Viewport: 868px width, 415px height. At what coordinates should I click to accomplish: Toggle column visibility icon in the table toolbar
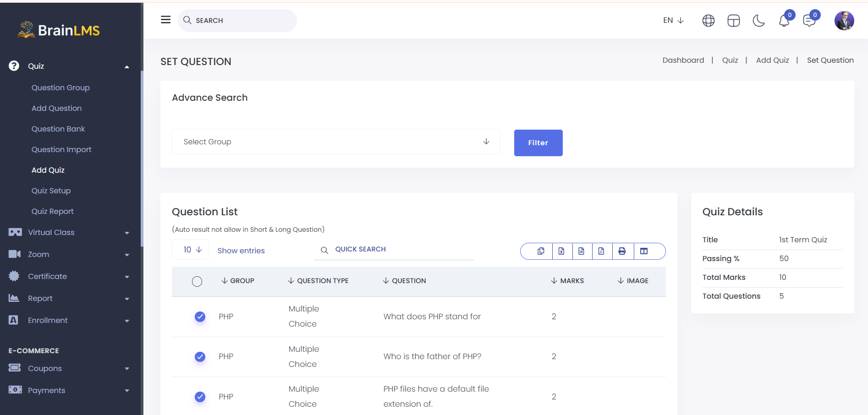(644, 251)
